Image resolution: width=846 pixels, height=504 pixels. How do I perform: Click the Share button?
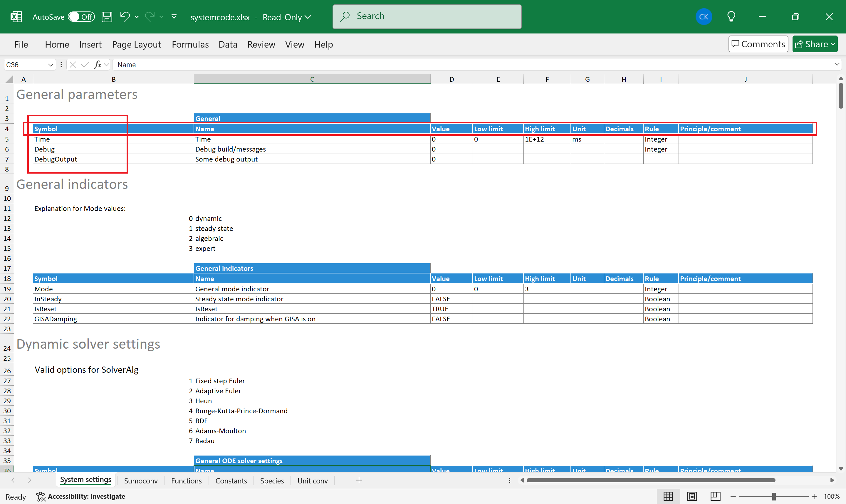[x=815, y=44]
